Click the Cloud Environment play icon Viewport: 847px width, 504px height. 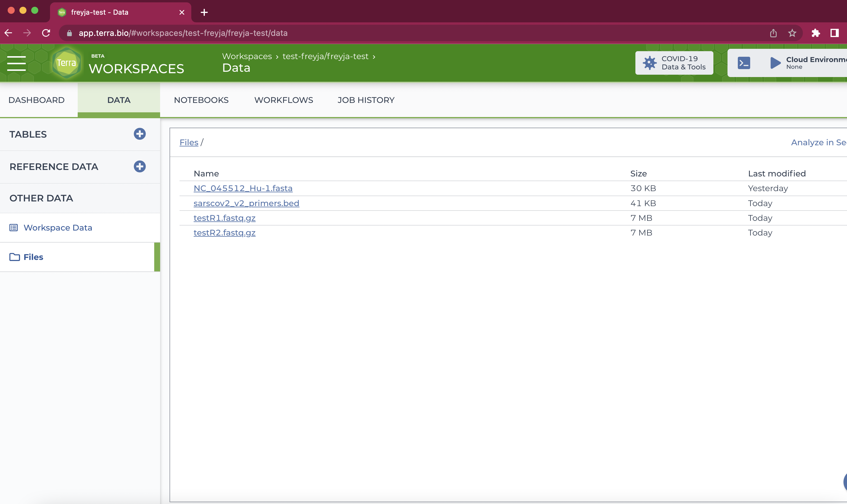click(x=775, y=63)
